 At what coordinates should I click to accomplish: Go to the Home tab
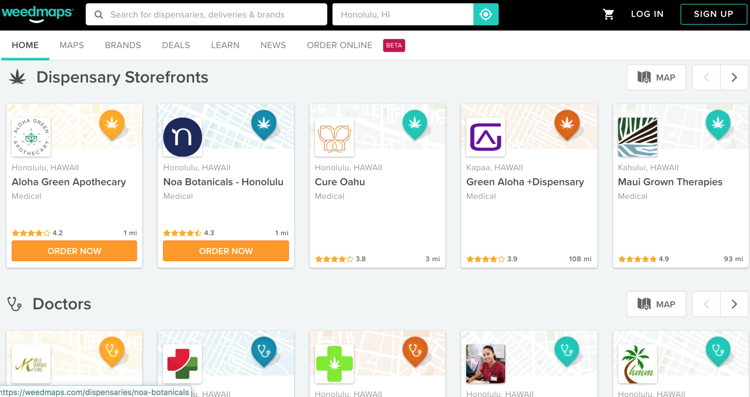(x=25, y=45)
